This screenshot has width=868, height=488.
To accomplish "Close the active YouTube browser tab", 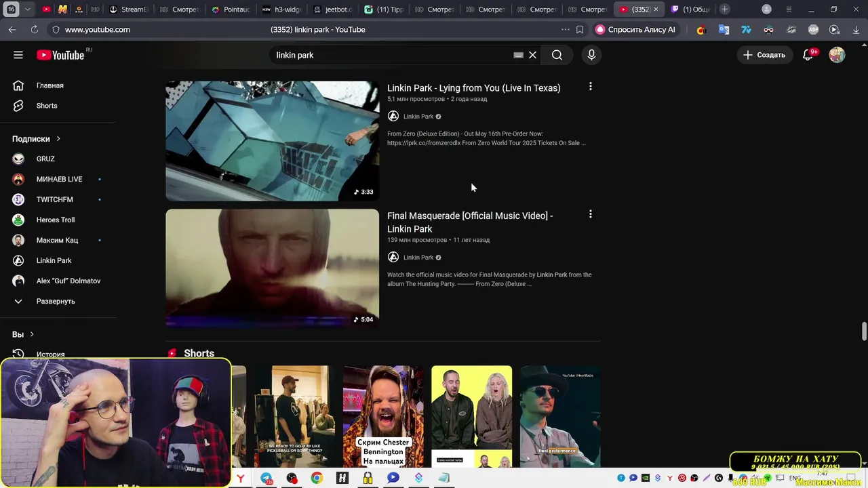I will 656,9.
